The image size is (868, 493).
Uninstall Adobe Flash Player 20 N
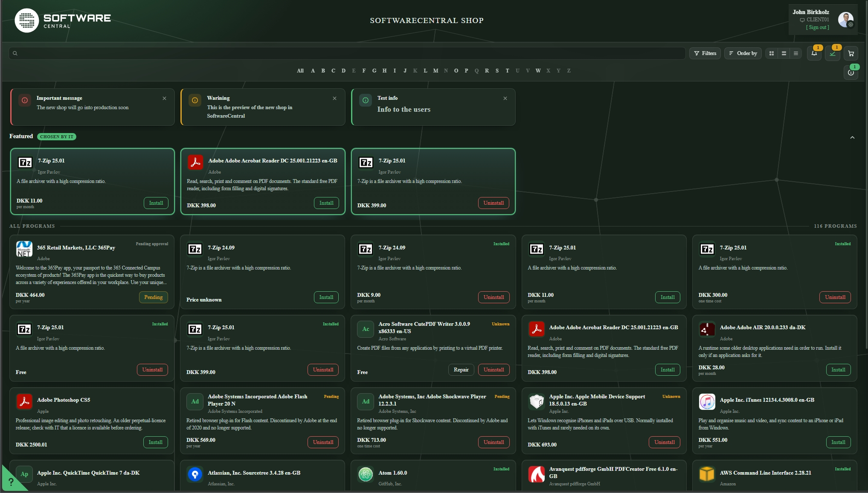pos(323,442)
